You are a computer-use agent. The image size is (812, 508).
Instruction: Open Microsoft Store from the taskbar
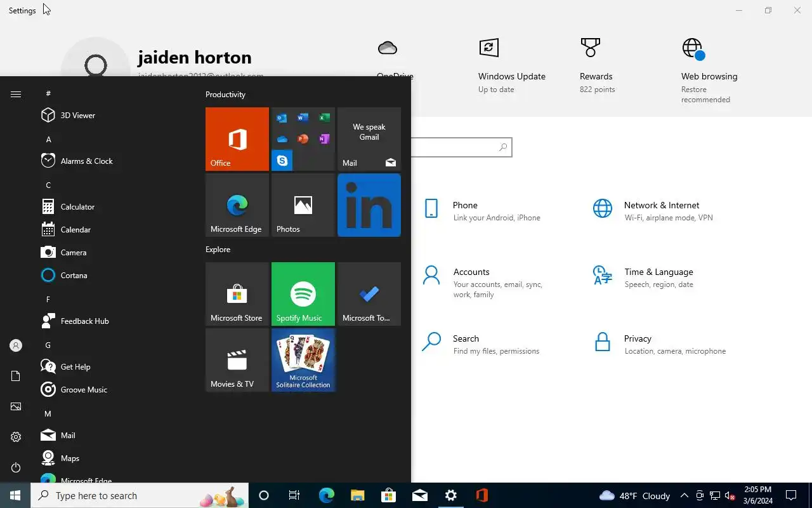[389, 495]
